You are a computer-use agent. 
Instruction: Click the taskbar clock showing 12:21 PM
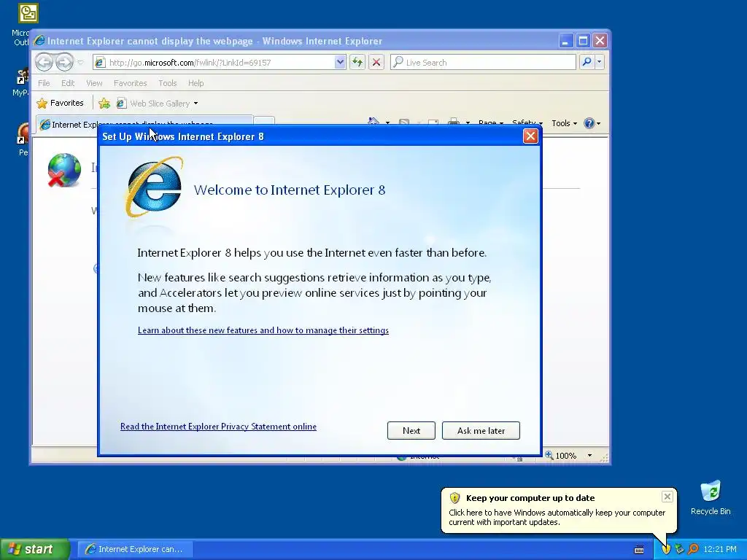click(720, 549)
